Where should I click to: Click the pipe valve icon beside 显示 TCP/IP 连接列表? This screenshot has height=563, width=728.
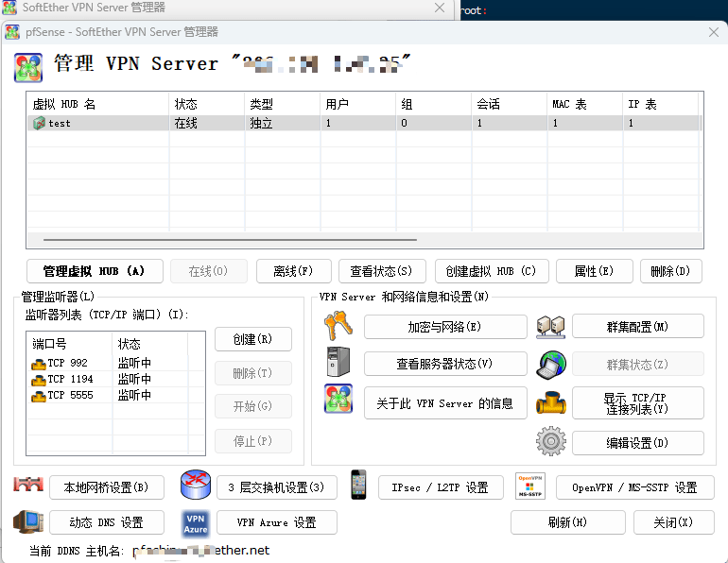coord(550,402)
